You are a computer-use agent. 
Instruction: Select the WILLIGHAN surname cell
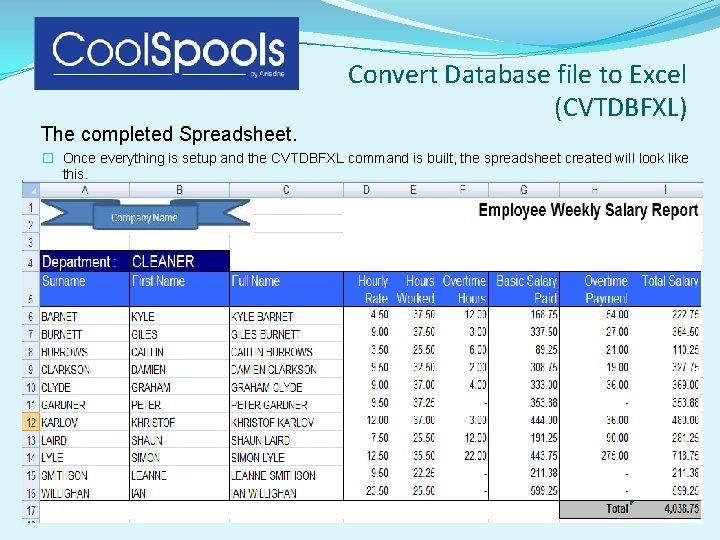coord(85,493)
